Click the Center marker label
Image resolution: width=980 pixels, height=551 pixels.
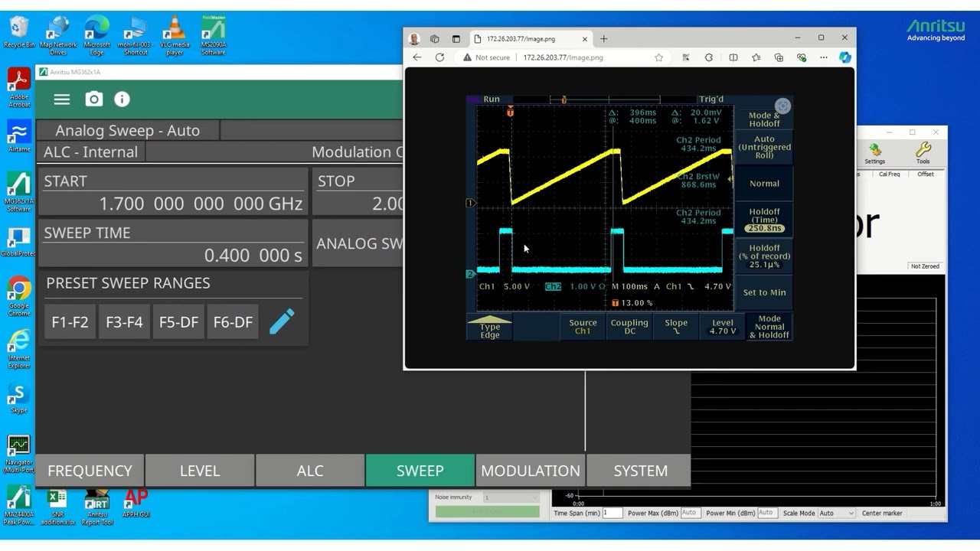(882, 513)
